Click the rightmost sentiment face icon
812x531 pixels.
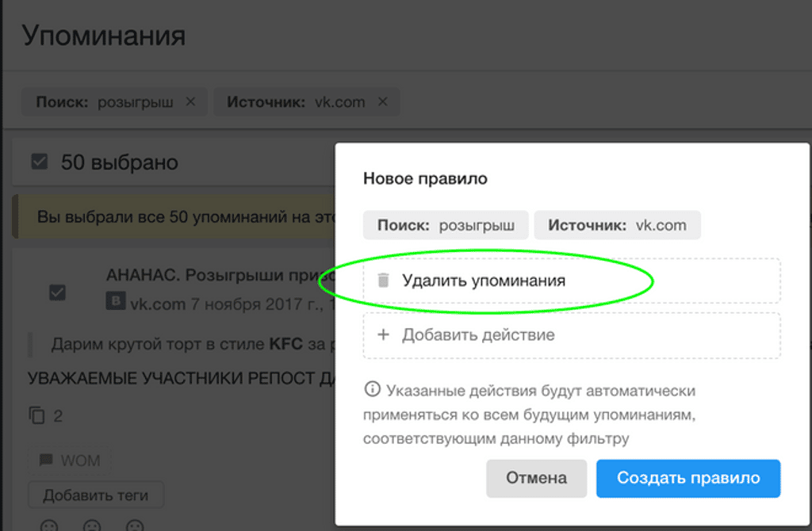135,525
